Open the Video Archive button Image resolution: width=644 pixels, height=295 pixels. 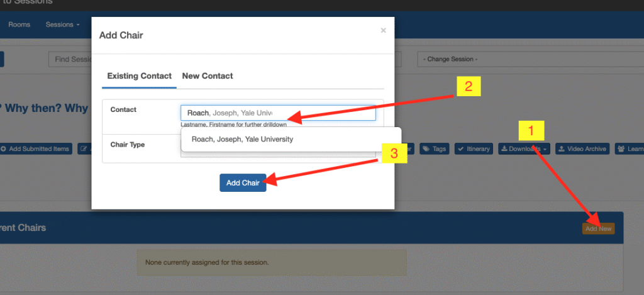coord(582,149)
